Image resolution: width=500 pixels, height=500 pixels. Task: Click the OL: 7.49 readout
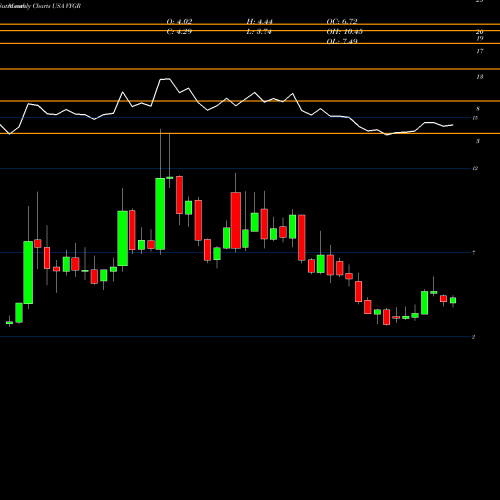[x=342, y=41]
